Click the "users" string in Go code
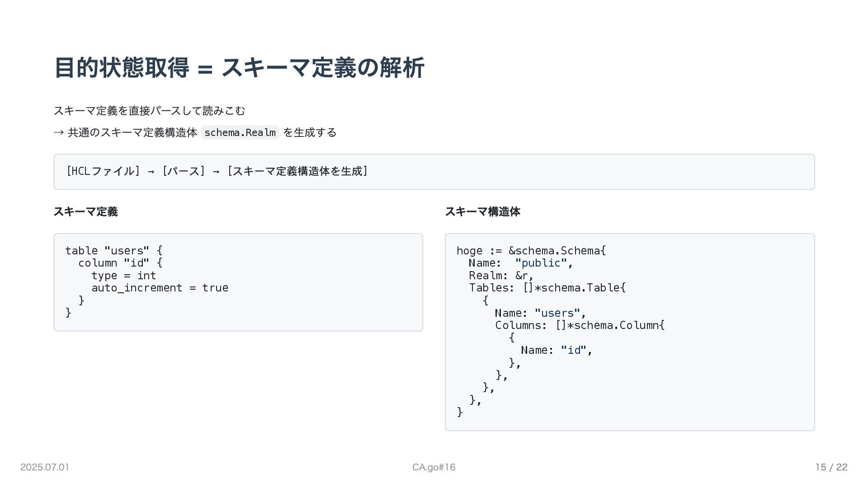Image resolution: width=868 pixels, height=488 pixels. 557,313
